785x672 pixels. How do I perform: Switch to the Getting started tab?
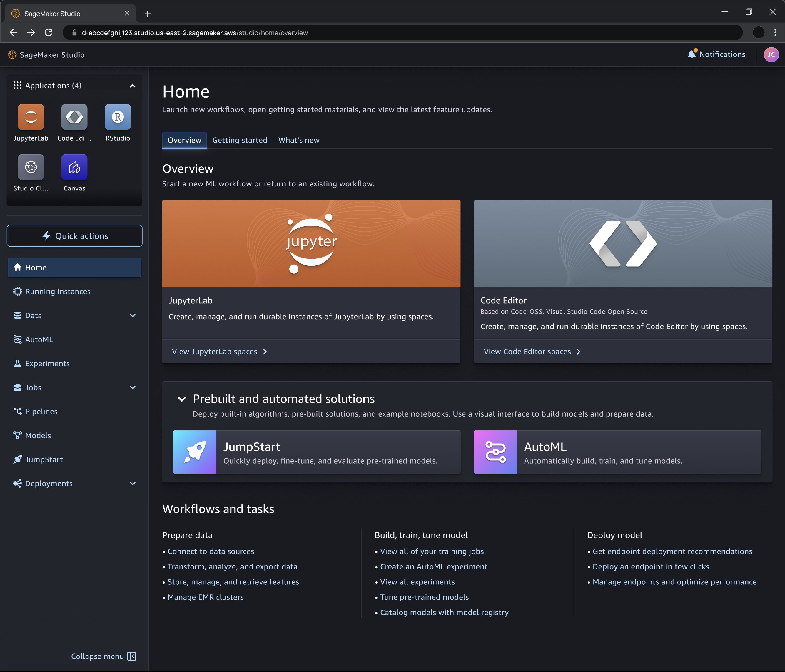[240, 140]
